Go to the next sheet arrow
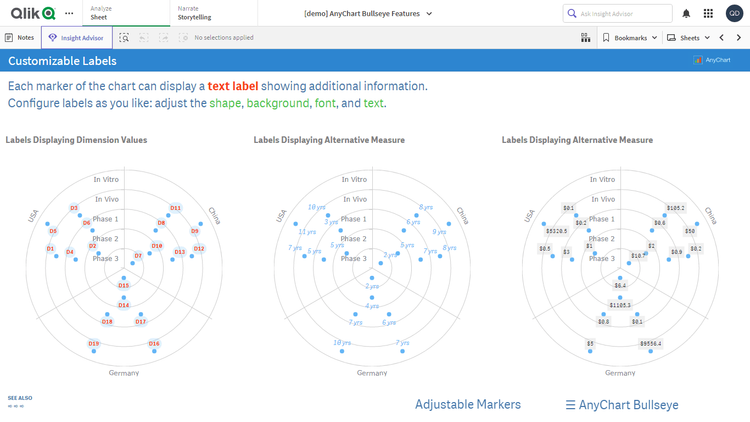The width and height of the screenshot is (750, 422). point(739,38)
